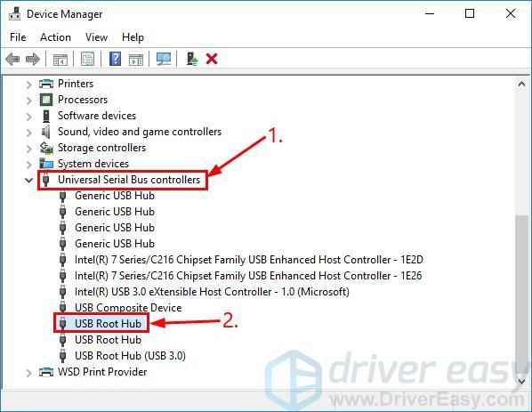Image resolution: width=532 pixels, height=412 pixels.
Task: Open the Action menu
Action: coord(56,37)
